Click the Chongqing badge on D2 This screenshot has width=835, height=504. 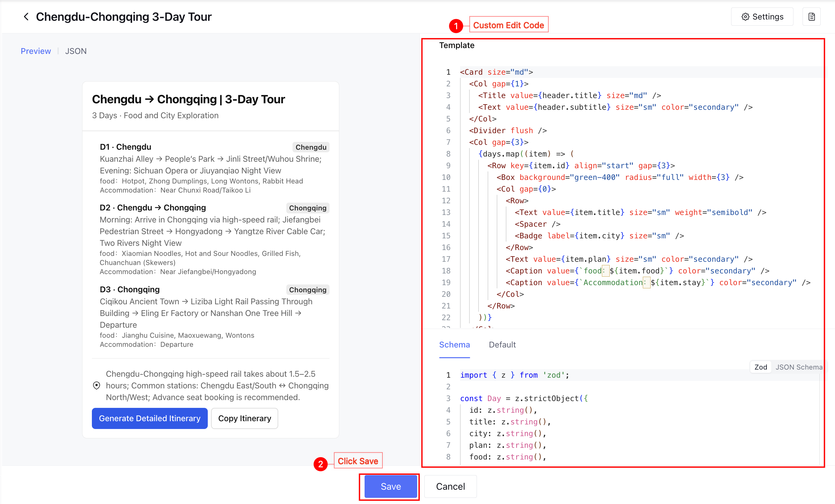(307, 208)
